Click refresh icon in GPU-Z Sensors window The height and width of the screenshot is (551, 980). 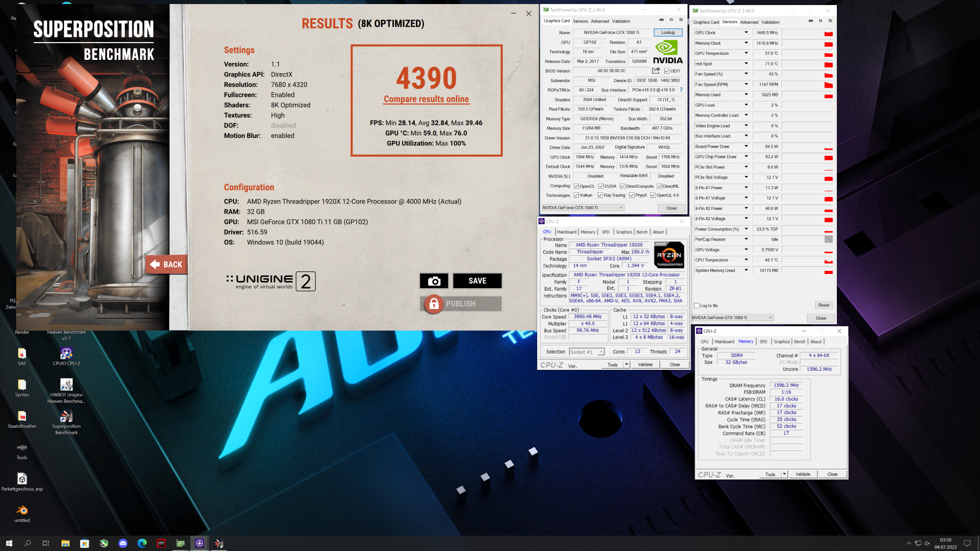point(820,21)
